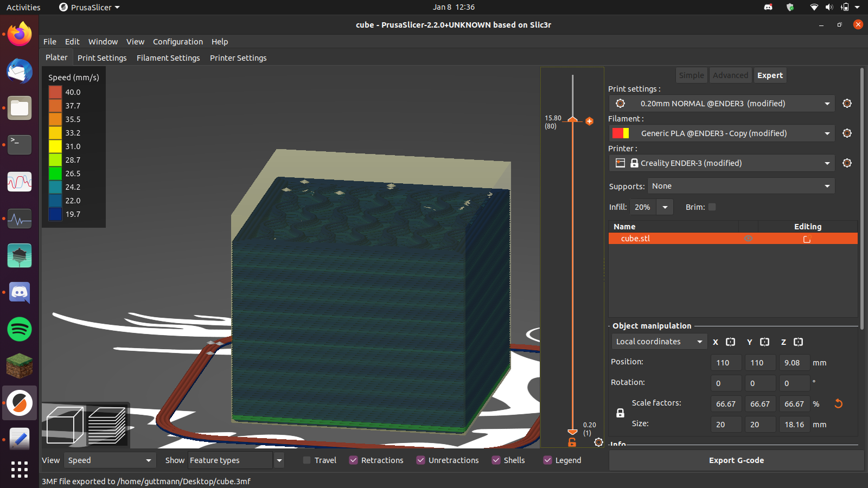Switch to the Filament Settings tab
Image resolution: width=868 pixels, height=488 pixels.
[168, 58]
